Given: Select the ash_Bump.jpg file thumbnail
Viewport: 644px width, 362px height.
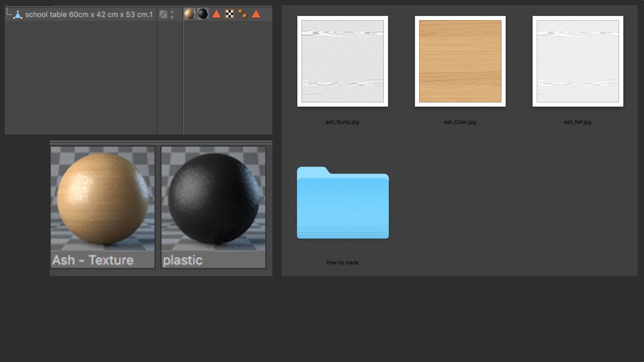Looking at the screenshot, I should [x=342, y=61].
